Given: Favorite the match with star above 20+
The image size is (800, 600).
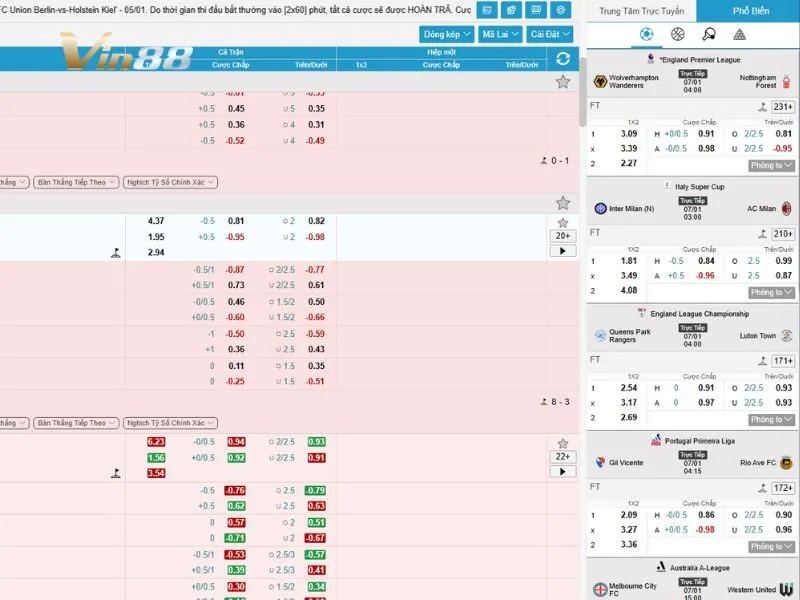Looking at the screenshot, I should 563,223.
